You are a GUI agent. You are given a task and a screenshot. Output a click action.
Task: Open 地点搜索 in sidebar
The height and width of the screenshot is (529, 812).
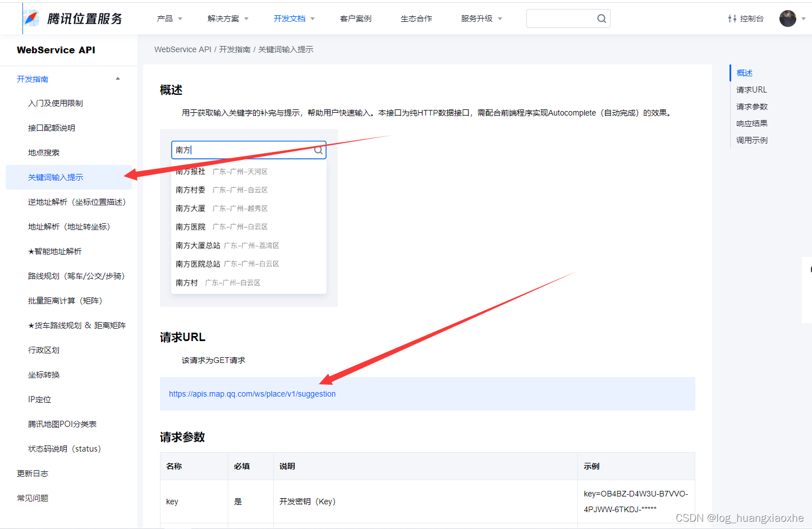point(44,153)
